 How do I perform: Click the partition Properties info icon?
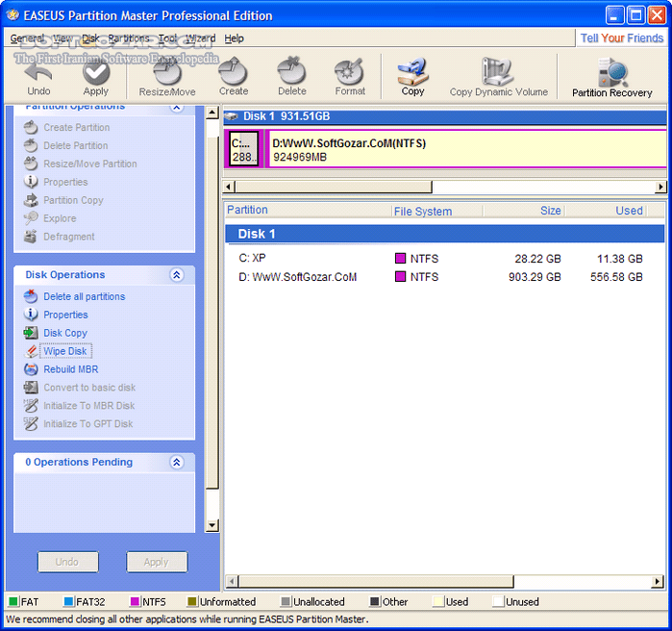pyautogui.click(x=31, y=182)
